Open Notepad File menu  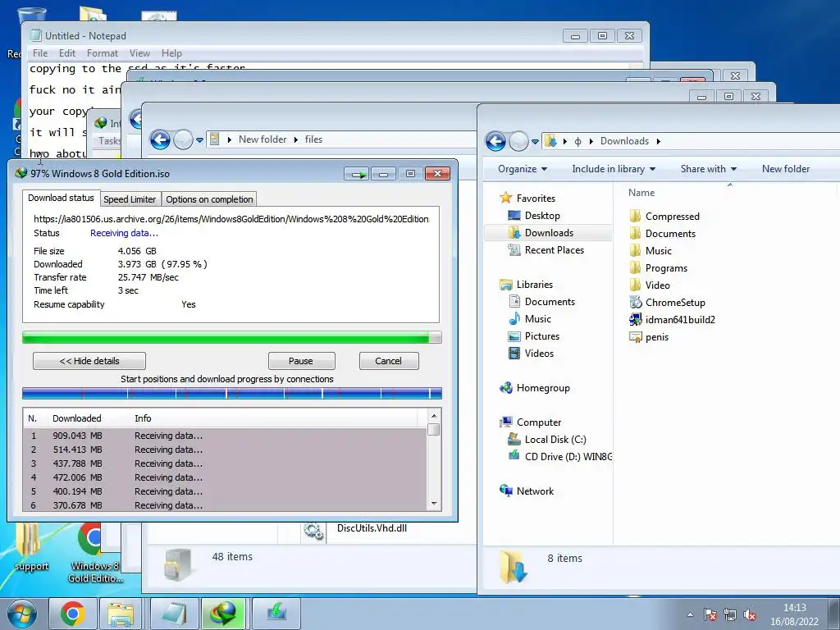pyautogui.click(x=40, y=53)
